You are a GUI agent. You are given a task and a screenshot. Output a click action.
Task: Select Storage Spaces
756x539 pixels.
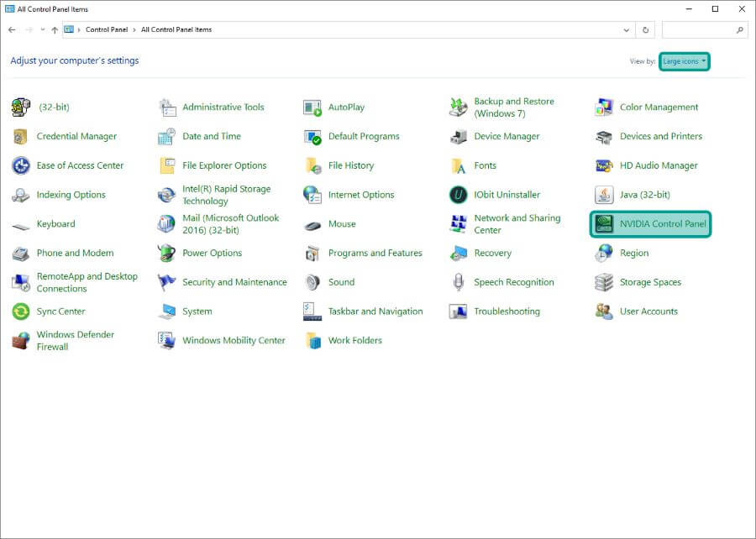(x=650, y=282)
